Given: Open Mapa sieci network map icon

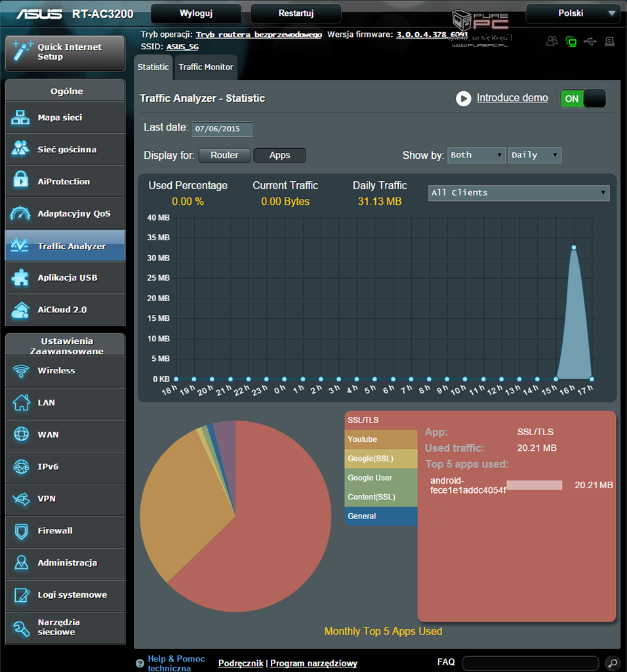Looking at the screenshot, I should 20,117.
